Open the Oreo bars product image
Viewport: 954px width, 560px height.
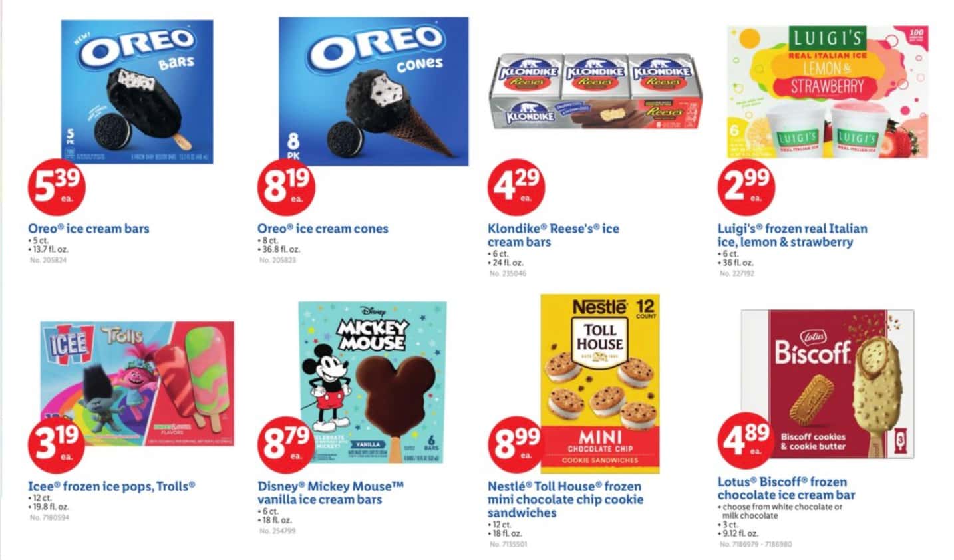[x=137, y=92]
